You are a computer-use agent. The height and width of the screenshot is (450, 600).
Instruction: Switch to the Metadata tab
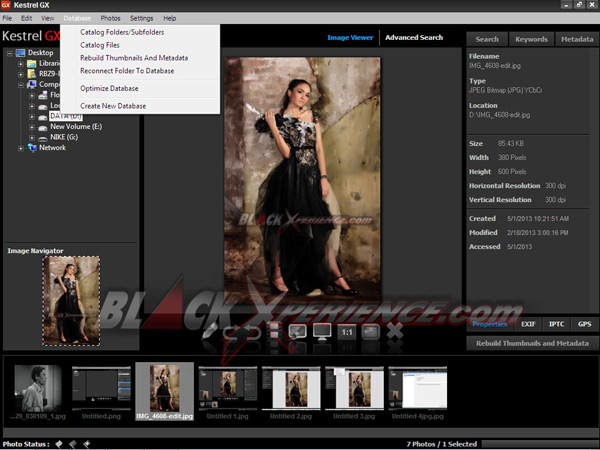click(577, 39)
